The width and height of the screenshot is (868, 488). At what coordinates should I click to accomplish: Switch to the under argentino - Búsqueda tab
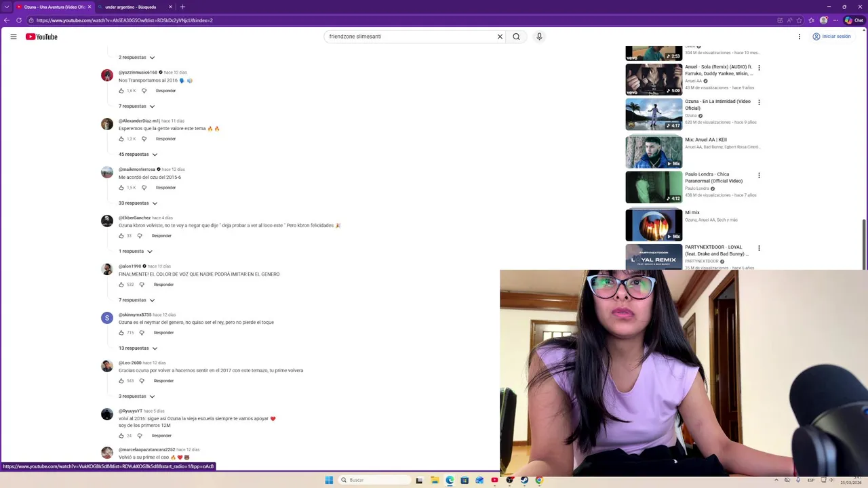[x=134, y=7]
